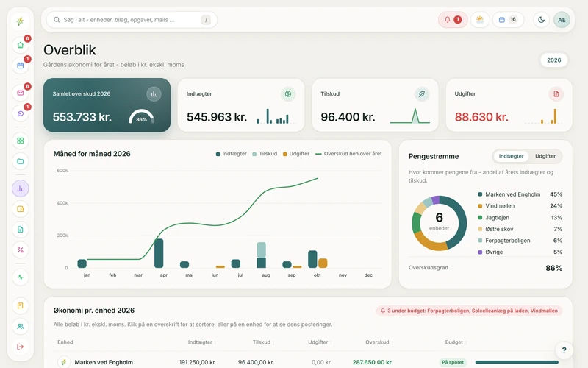The height and width of the screenshot is (368, 588).
Task: Click the På sporet status badge
Action: [x=453, y=362]
